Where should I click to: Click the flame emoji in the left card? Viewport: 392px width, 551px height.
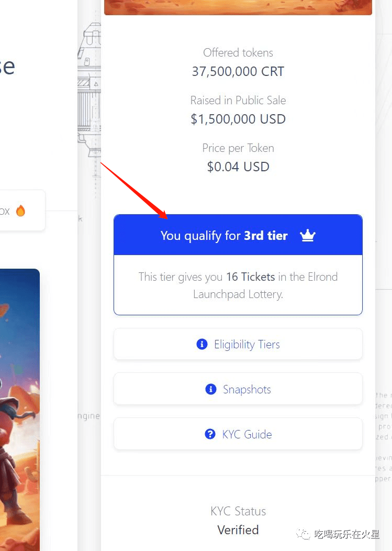[x=20, y=211]
